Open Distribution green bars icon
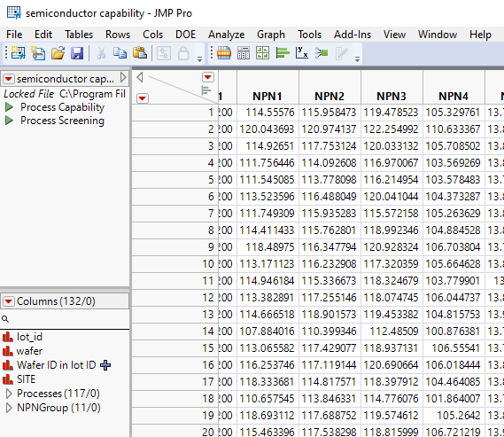This screenshot has height=437, width=504. click(283, 53)
